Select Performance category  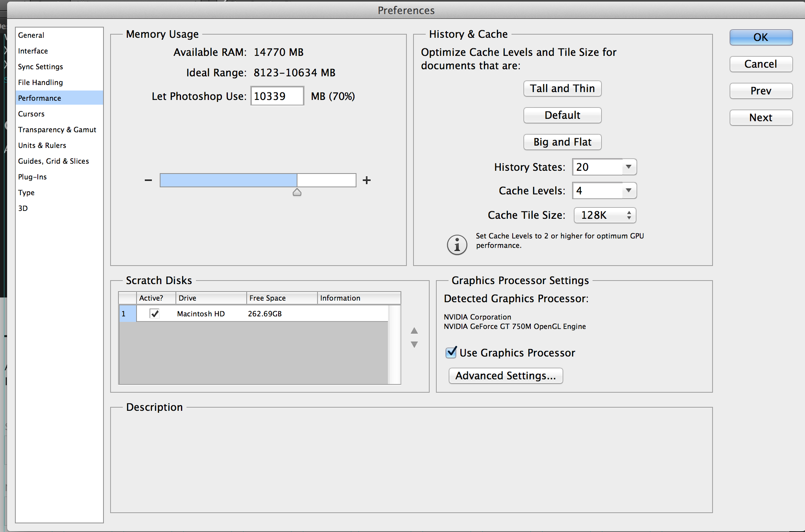click(59, 98)
